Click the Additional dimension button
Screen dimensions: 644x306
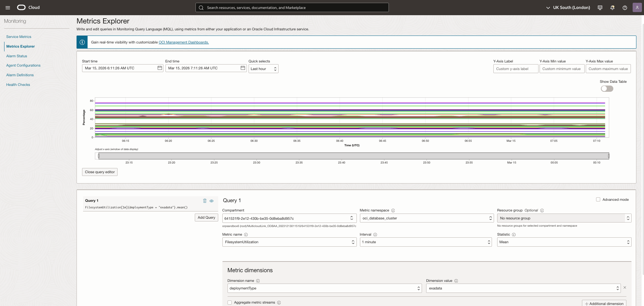[x=604, y=303]
